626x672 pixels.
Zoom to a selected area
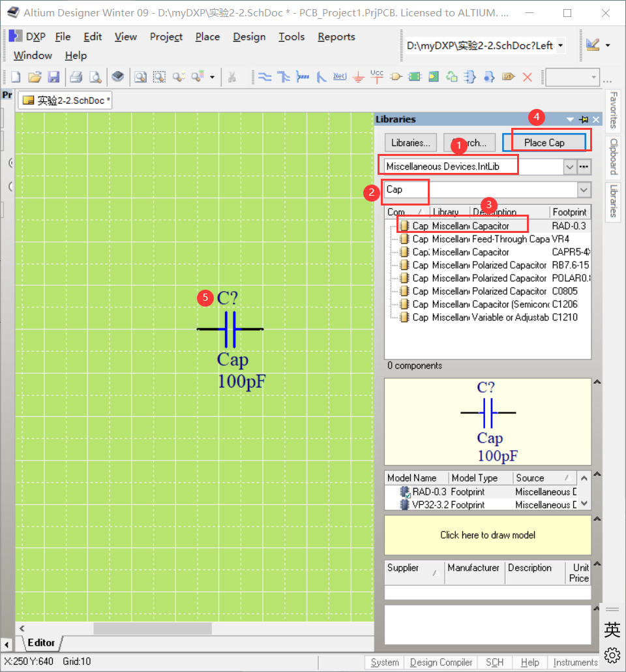pos(159,77)
